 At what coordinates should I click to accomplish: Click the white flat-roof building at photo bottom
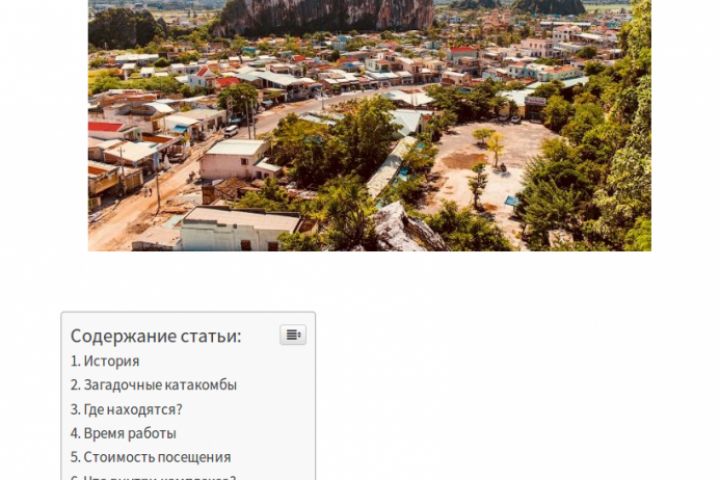(x=241, y=230)
